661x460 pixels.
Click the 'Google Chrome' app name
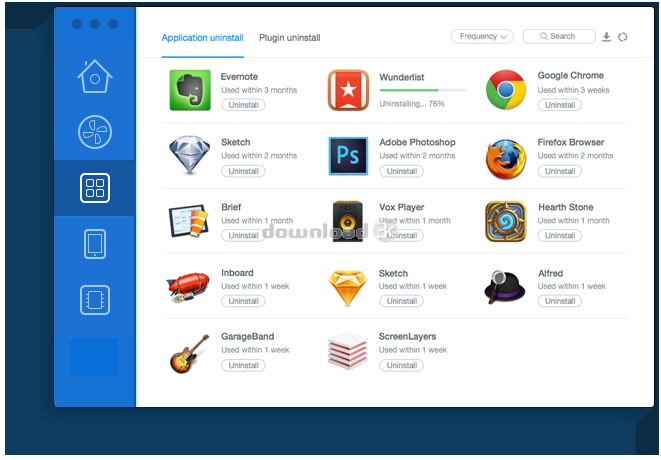[x=570, y=75]
